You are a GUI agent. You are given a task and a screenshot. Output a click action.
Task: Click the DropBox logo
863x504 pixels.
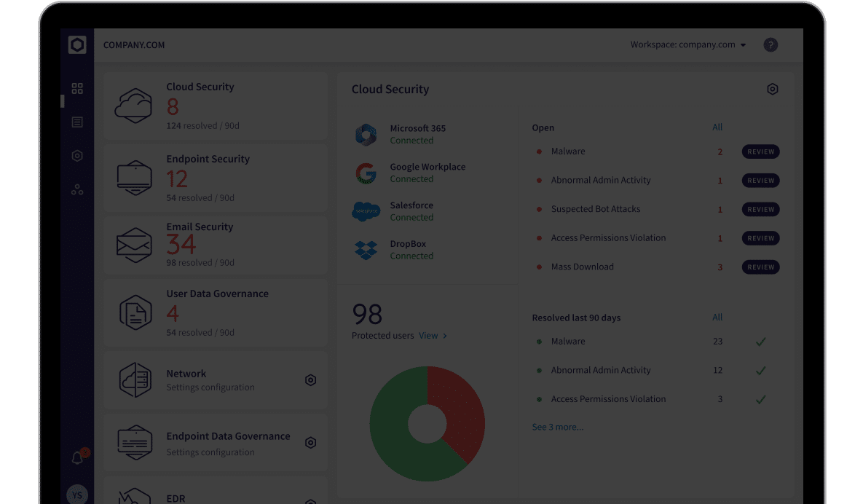click(x=366, y=250)
